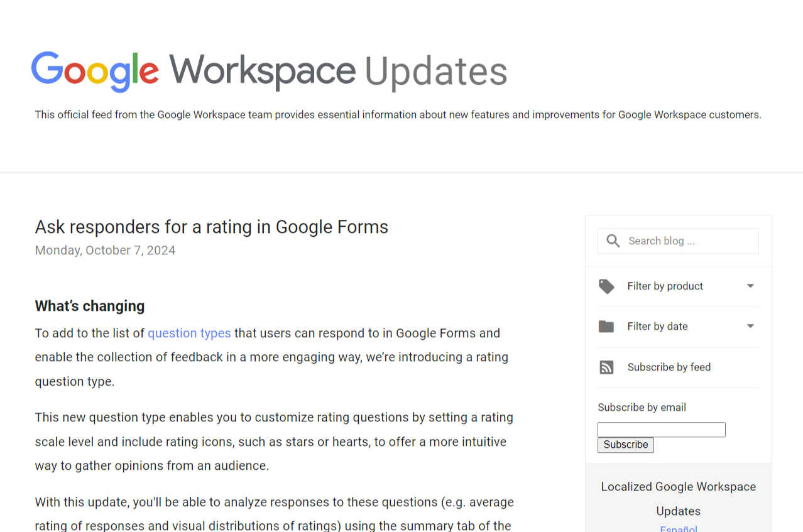Click the RSS feed icon
The image size is (803, 532).
tap(606, 367)
